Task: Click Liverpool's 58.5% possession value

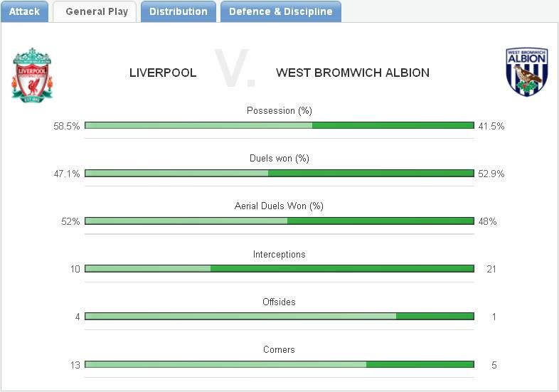Action: pyautogui.click(x=66, y=126)
